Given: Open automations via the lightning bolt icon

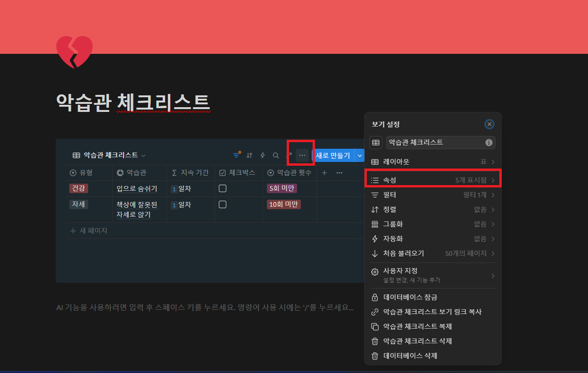Looking at the screenshot, I should 262,155.
